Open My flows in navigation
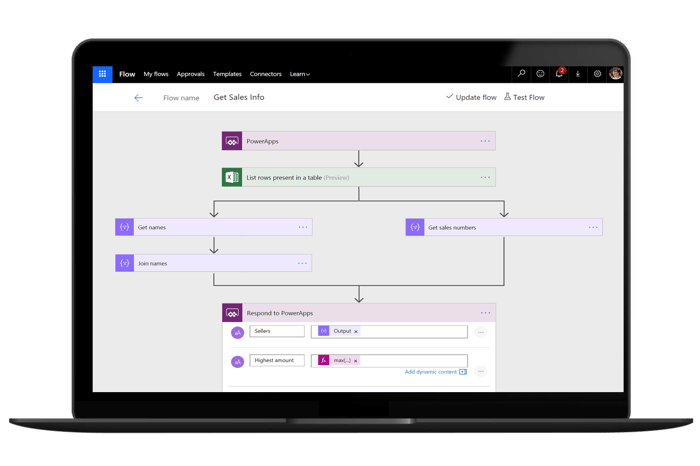This screenshot has height=466, width=700. (x=156, y=74)
